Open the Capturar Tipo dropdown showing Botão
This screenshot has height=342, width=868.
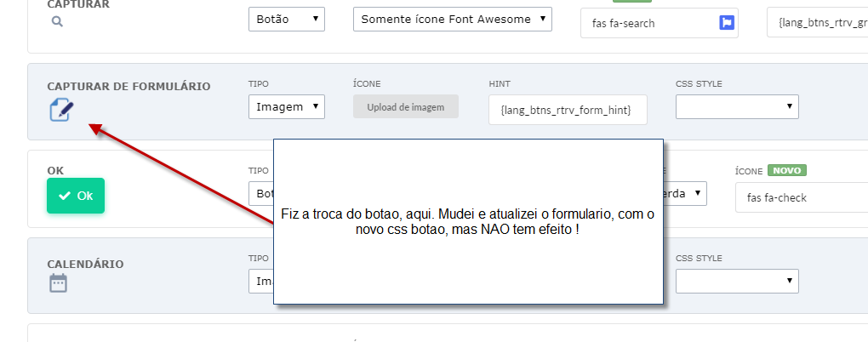tap(286, 19)
